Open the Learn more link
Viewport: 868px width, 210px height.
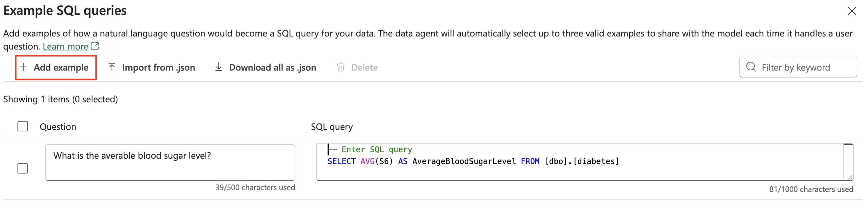point(65,46)
